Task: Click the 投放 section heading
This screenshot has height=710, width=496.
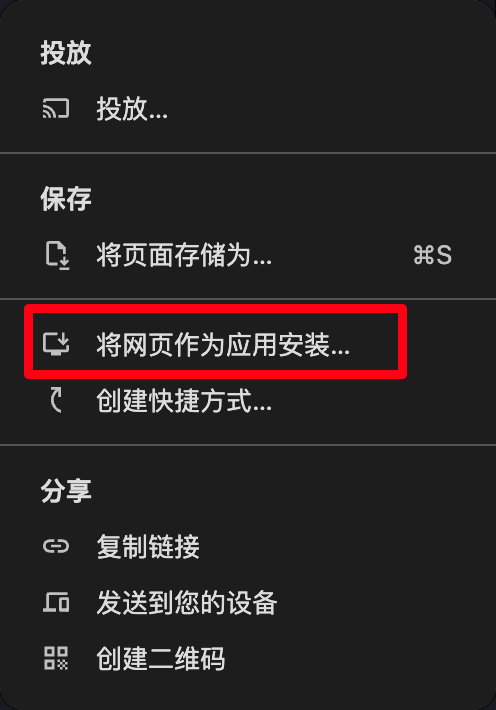Action: pos(66,53)
